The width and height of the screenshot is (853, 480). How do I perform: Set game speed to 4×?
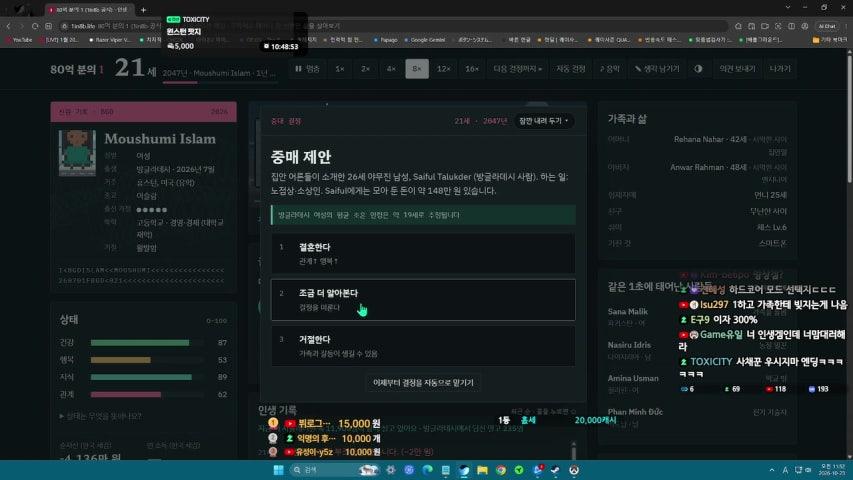[391, 69]
